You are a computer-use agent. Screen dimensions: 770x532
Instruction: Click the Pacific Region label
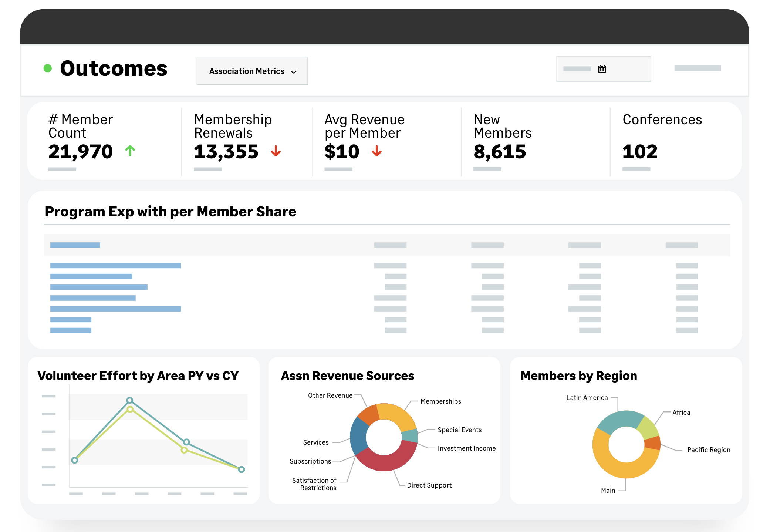click(x=709, y=450)
